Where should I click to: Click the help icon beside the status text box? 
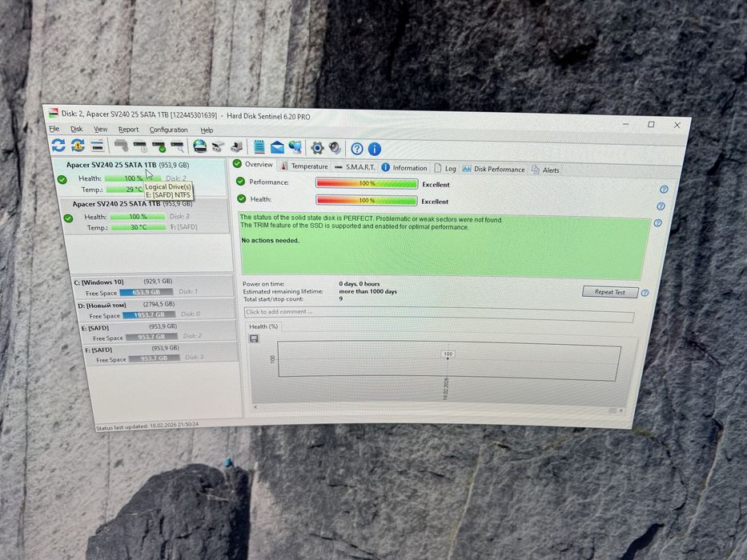pos(658,223)
